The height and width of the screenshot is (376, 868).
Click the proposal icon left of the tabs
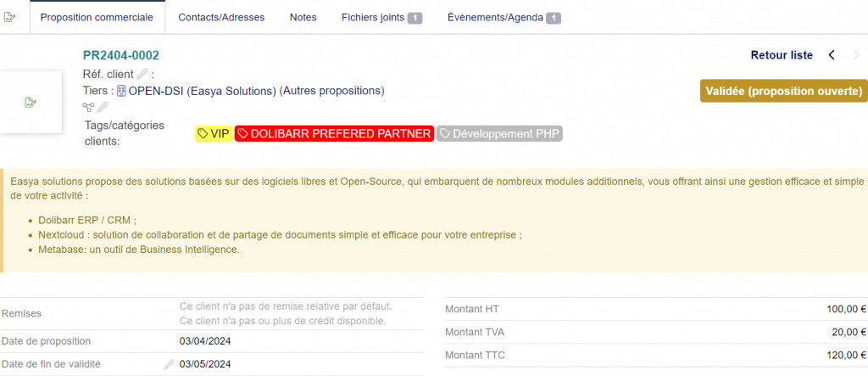(x=10, y=17)
